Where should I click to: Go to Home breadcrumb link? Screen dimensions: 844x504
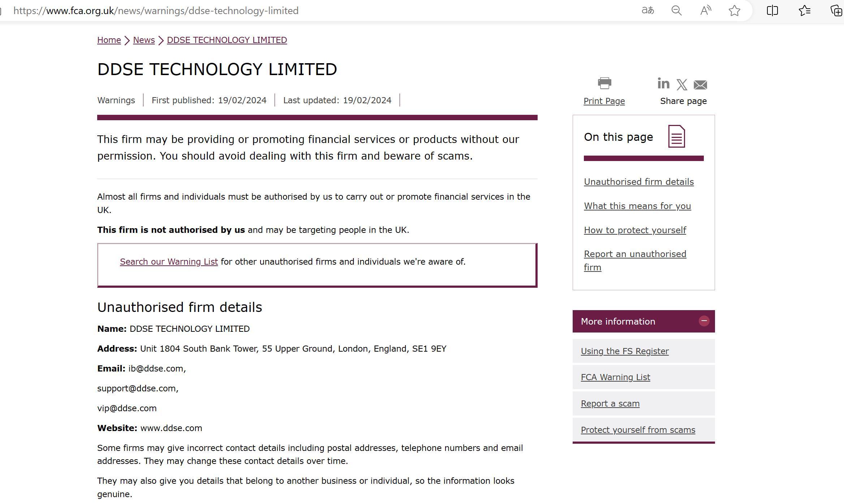pyautogui.click(x=109, y=40)
